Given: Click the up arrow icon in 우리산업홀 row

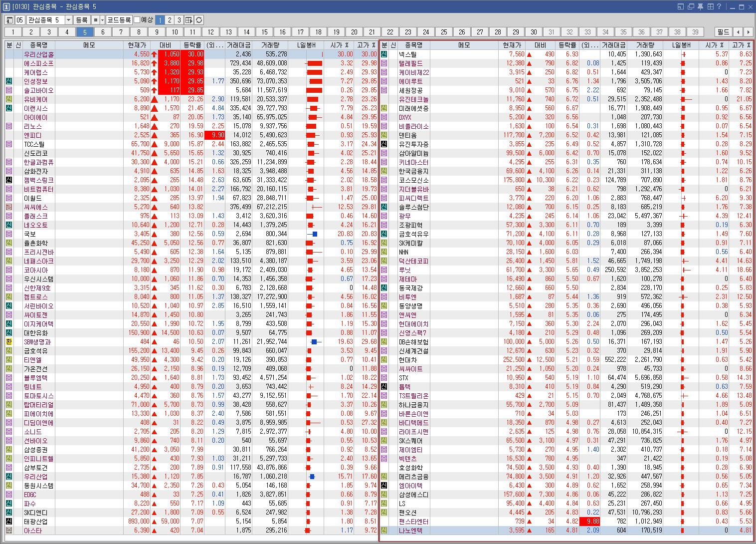Looking at the screenshot, I should (x=154, y=54).
